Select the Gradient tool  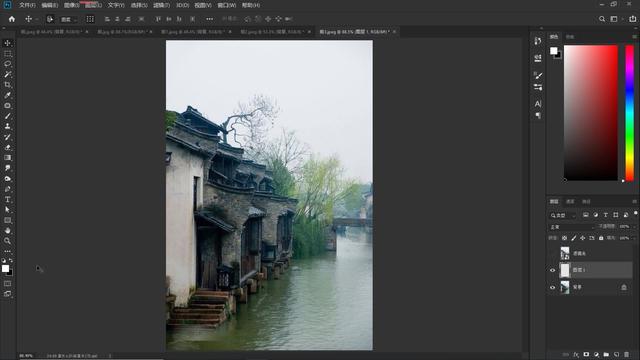tap(7, 158)
